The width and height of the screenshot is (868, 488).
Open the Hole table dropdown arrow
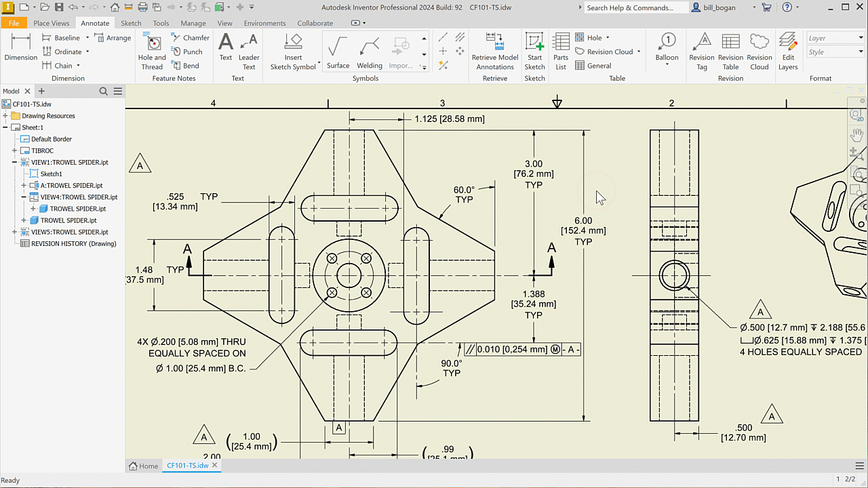pos(608,38)
